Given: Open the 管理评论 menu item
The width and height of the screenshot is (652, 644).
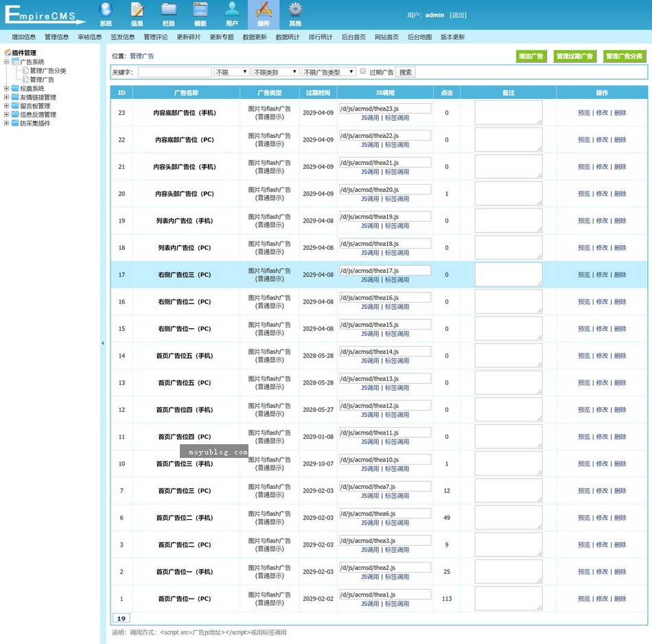Looking at the screenshot, I should pos(156,37).
